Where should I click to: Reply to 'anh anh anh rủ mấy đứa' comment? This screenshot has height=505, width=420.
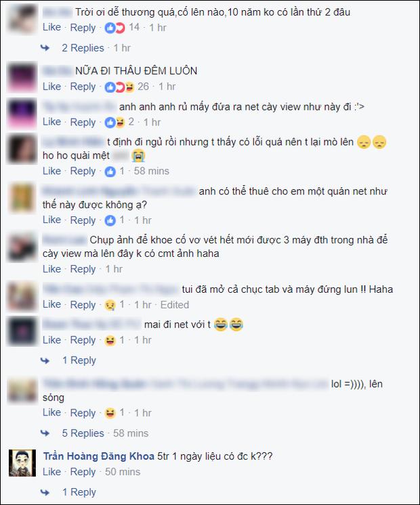(x=83, y=123)
